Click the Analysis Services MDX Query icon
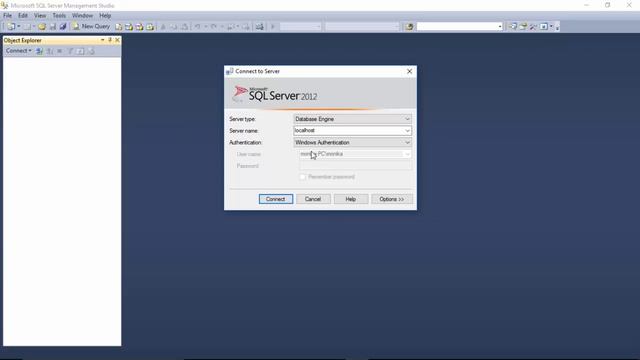Screen dimensions: 640x360 click(x=129, y=27)
